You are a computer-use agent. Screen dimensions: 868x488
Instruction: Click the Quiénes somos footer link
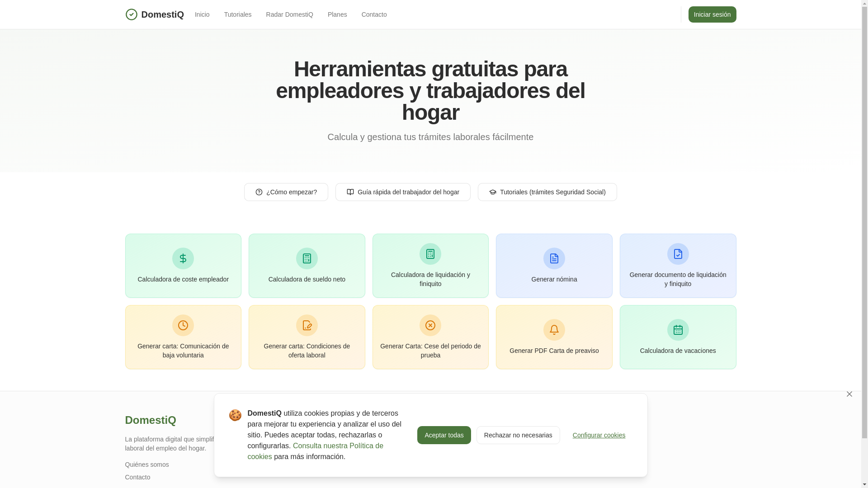(147, 465)
